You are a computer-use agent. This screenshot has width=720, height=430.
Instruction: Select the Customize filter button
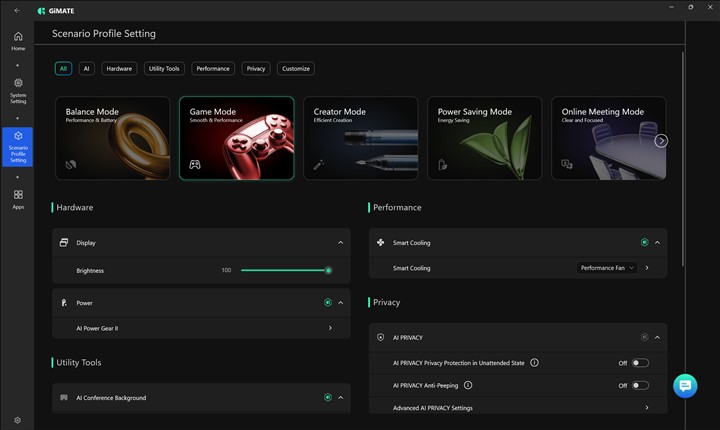[x=295, y=69]
